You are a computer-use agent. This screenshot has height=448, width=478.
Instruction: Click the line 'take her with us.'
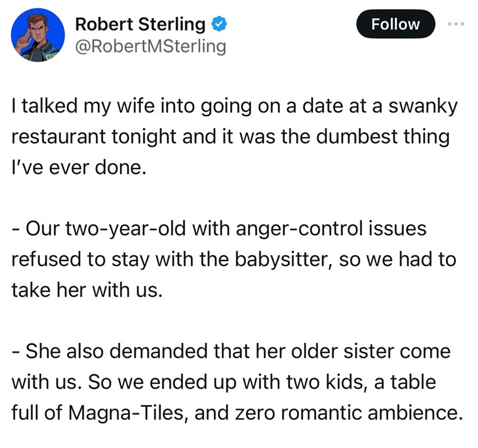(86, 290)
